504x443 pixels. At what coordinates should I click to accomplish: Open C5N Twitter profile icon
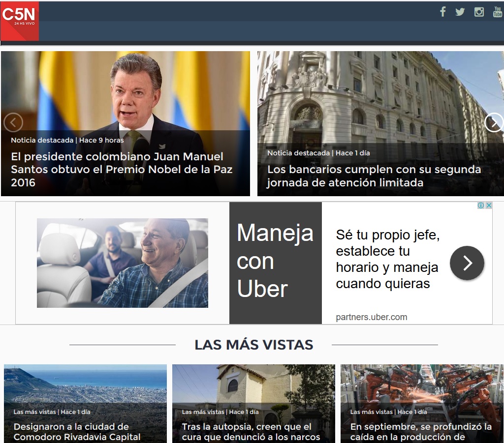coord(460,12)
